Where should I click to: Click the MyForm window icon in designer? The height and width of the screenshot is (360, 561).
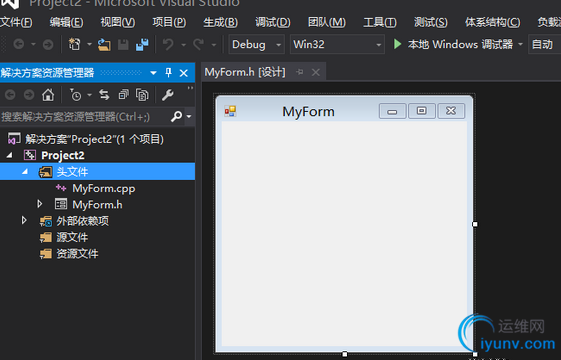click(x=230, y=111)
